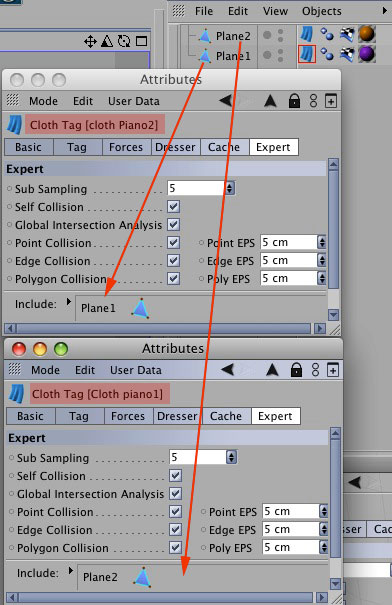392x605 pixels.
Task: Click up arrow in Cloth piano1 Attributes
Action: coord(272,370)
